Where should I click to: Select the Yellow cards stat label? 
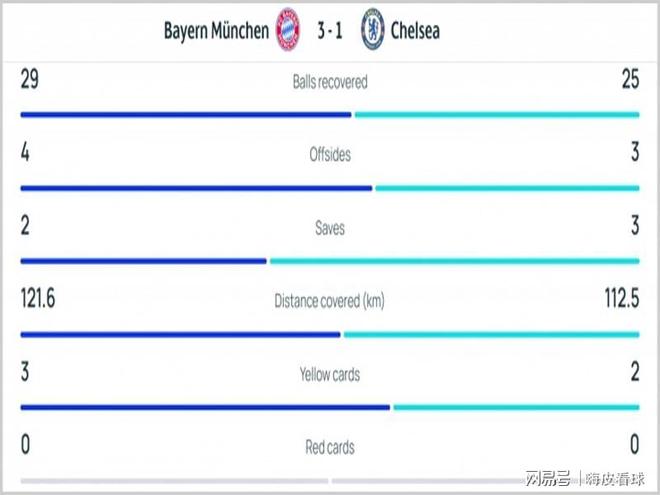[x=330, y=375]
